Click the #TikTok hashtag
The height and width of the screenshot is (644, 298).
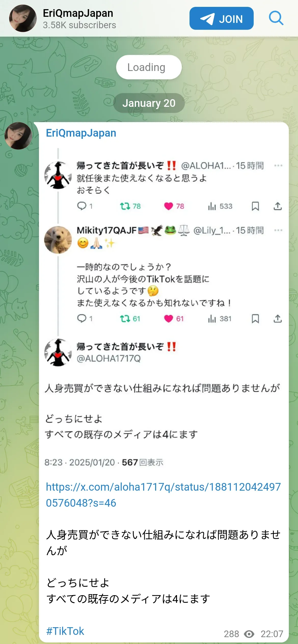coord(65,631)
